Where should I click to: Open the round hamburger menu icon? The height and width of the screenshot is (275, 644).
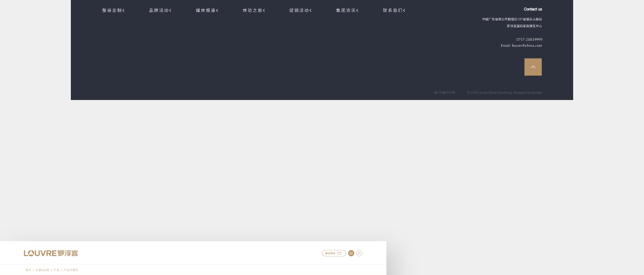351,253
